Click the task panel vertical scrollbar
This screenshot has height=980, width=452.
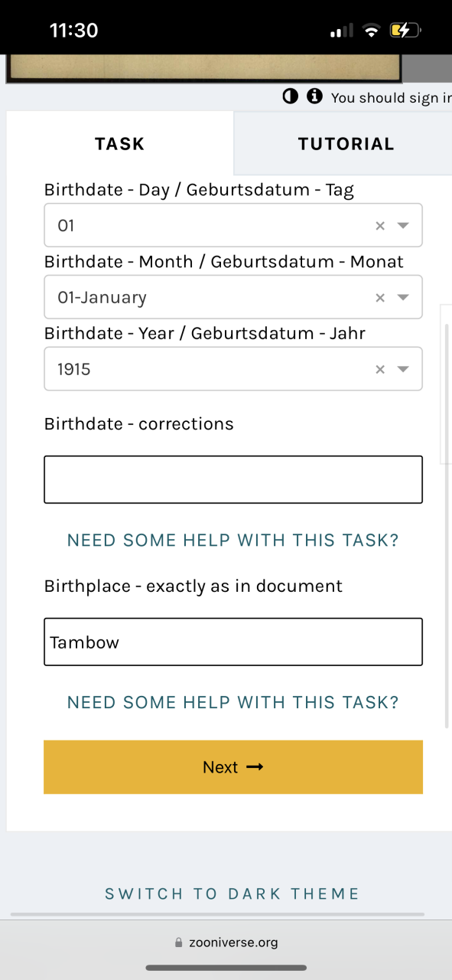coord(447,524)
